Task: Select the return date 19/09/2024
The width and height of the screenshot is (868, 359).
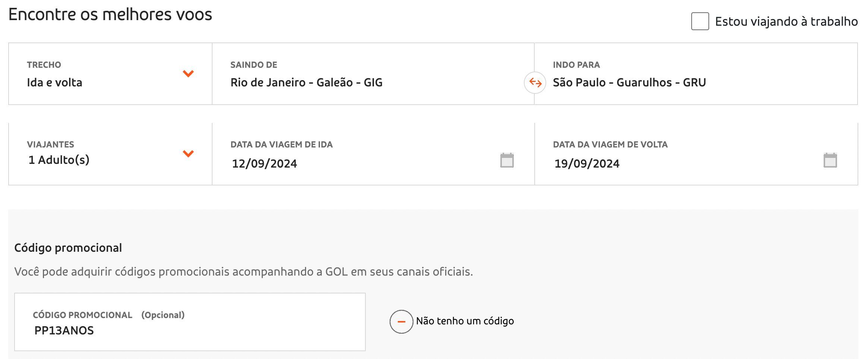Action: [586, 163]
